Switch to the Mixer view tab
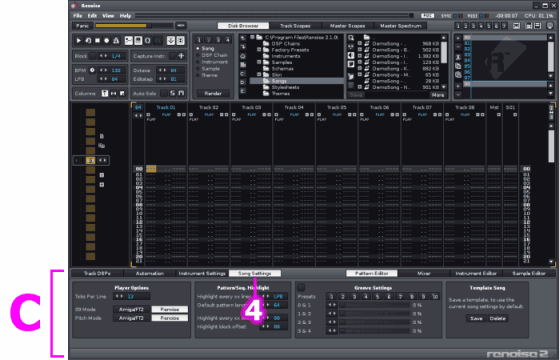This screenshot has width=560, height=360. [x=424, y=273]
